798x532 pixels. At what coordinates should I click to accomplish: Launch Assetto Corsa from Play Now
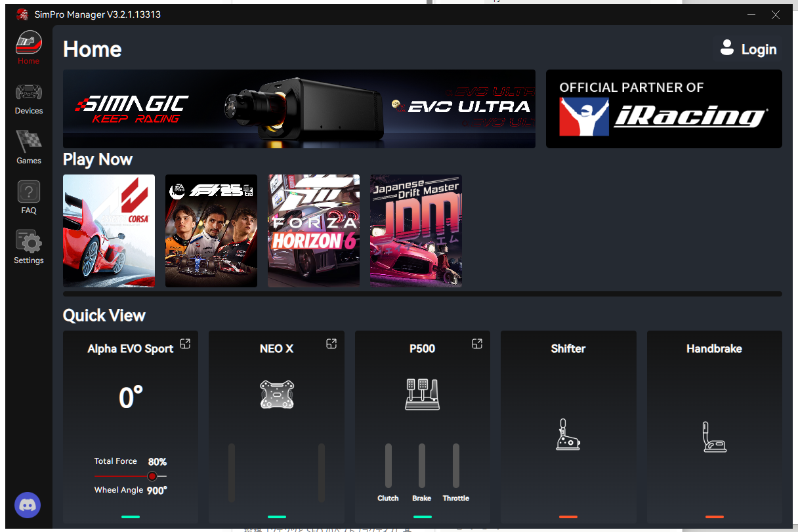pyautogui.click(x=109, y=231)
